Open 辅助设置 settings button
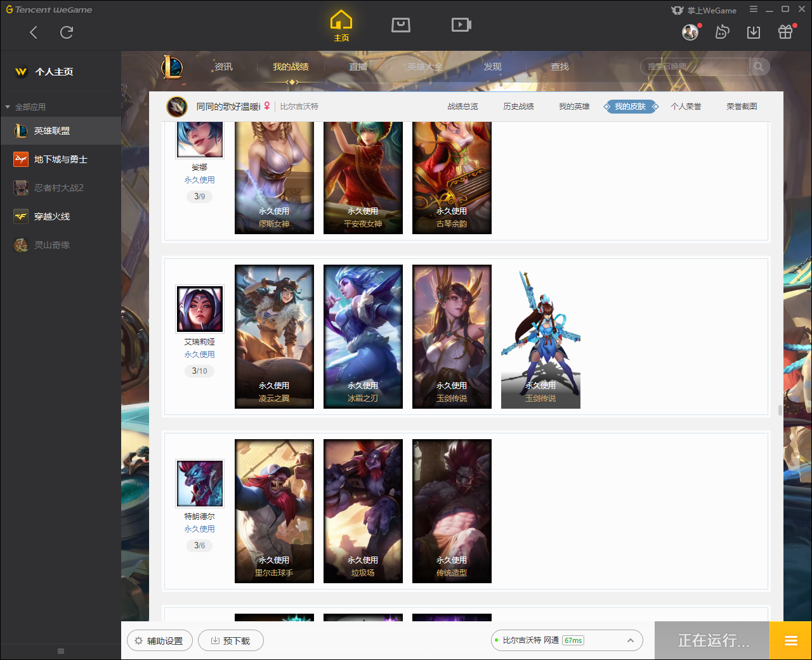Image resolution: width=812 pixels, height=660 pixels. click(x=159, y=641)
